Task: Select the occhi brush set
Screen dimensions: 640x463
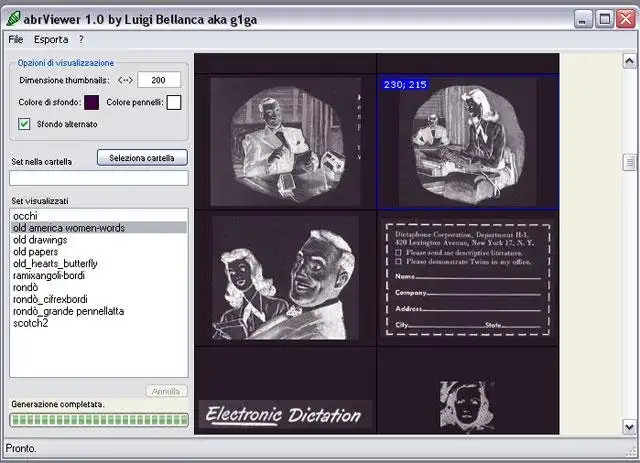Action: [99, 216]
